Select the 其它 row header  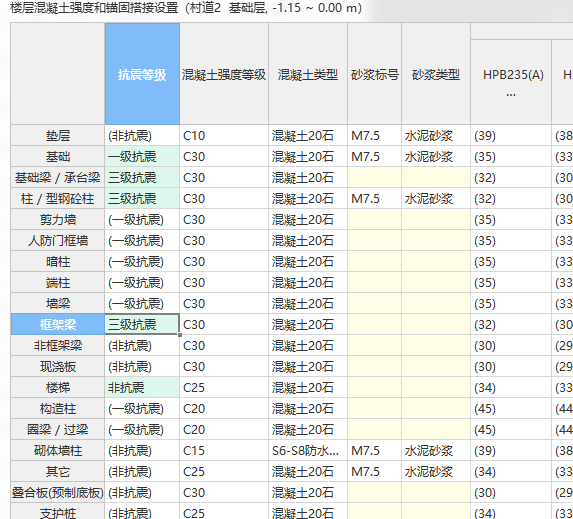58,471
